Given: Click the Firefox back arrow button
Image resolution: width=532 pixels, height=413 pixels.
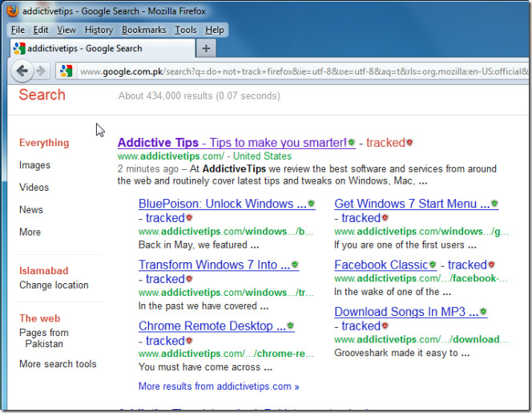Looking at the screenshot, I should tap(22, 71).
